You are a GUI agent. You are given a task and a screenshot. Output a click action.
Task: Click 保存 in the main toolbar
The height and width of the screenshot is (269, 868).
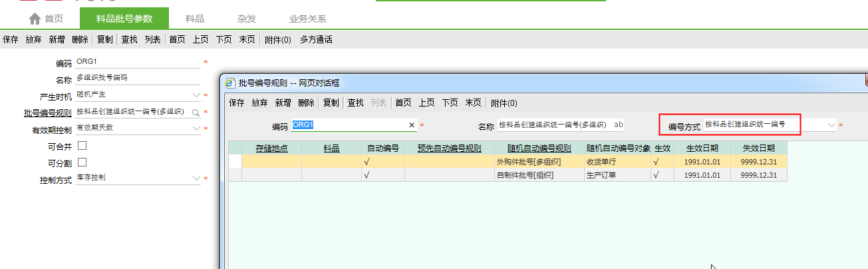pyautogui.click(x=11, y=40)
